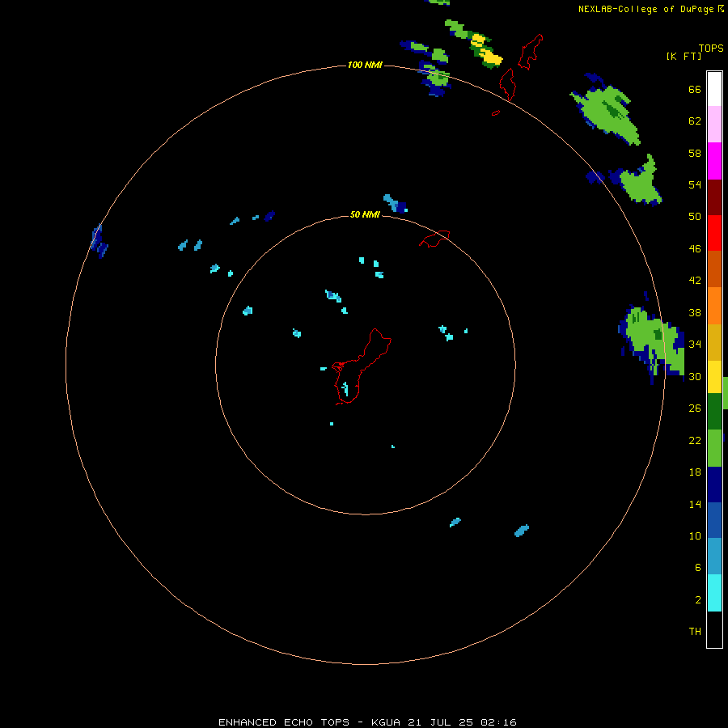The image size is (728, 728).
Task: Select the 38 legend value
Action: [x=695, y=312]
